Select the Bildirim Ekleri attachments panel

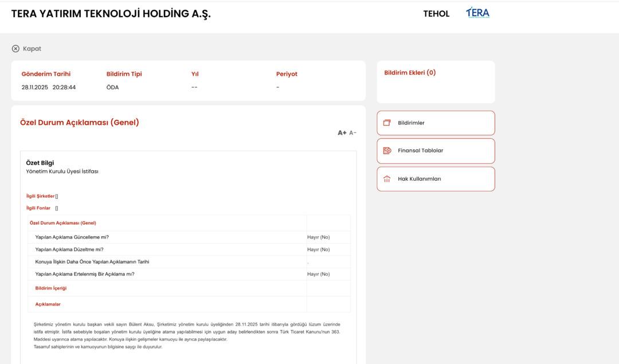pos(435,81)
